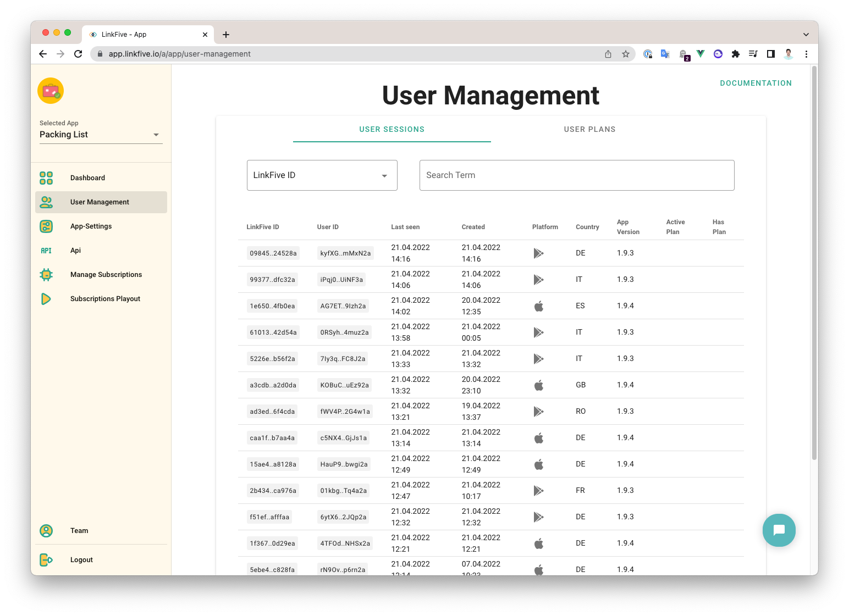
Task: Click Apple platform icon in row 1e650..4fb0ea
Action: click(539, 306)
